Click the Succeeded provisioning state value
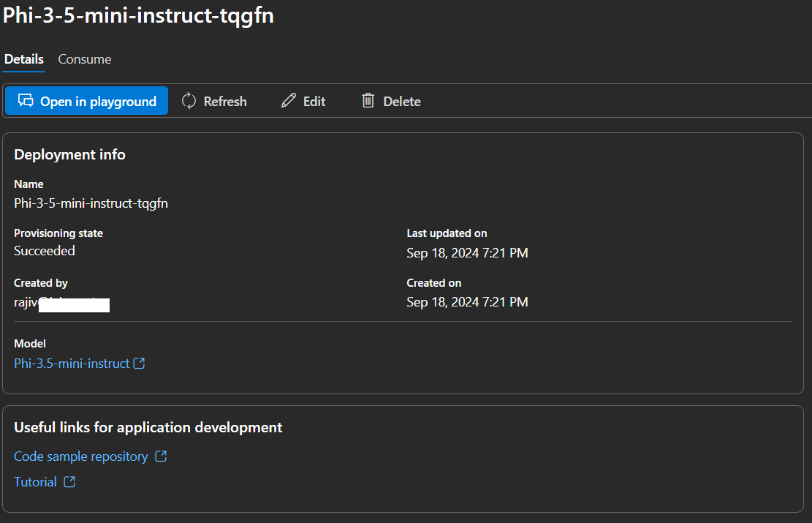Screen dimensions: 812x523 (45, 251)
